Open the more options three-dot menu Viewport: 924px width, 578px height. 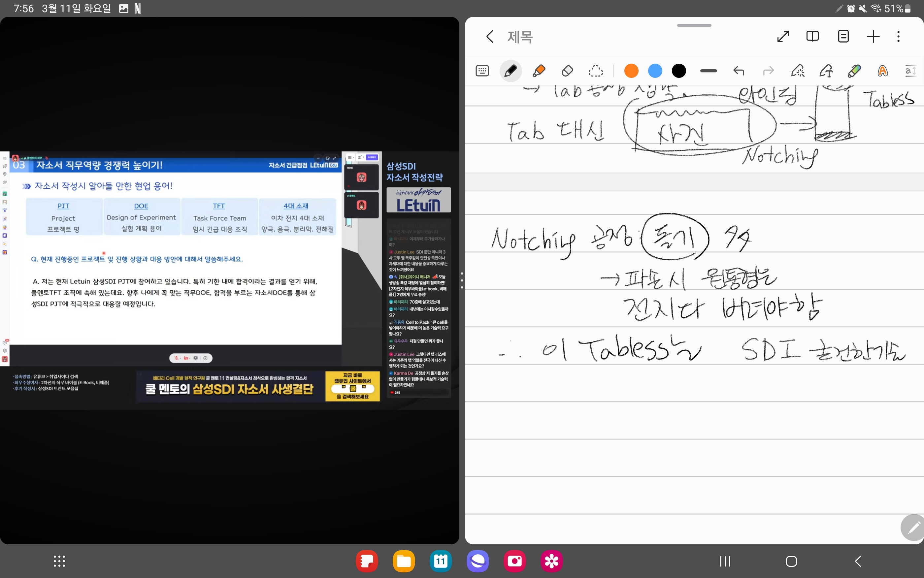coord(898,37)
